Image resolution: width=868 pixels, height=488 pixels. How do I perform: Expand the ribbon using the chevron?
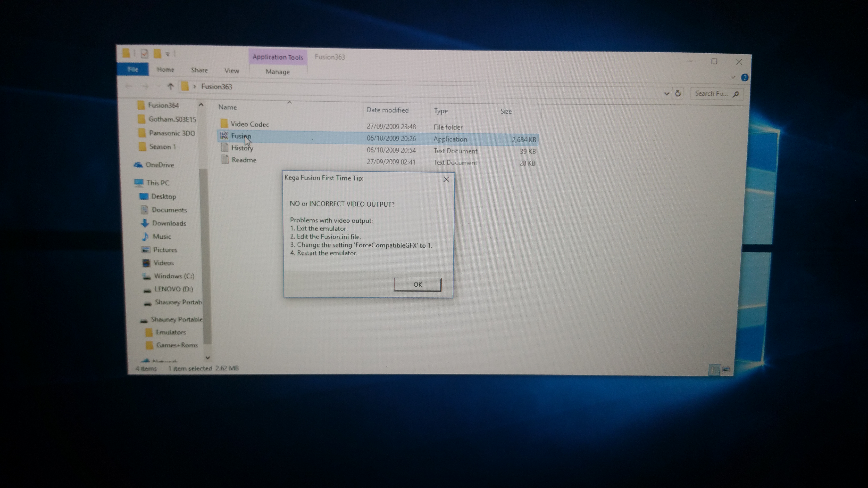[733, 77]
